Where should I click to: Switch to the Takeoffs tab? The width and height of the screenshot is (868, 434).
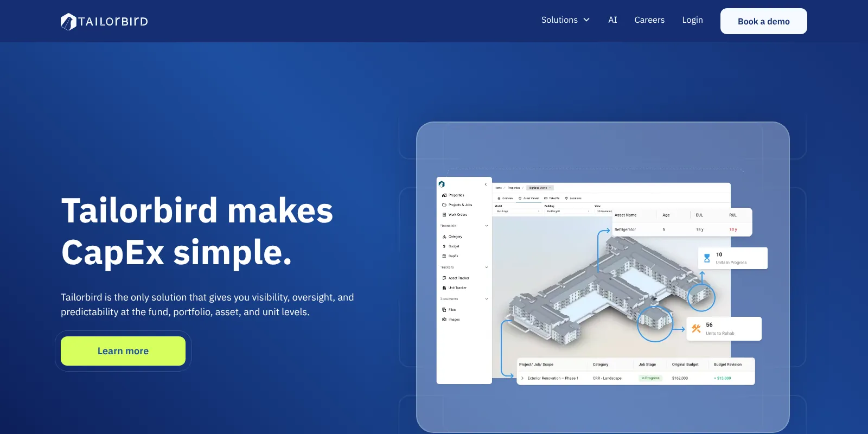click(x=552, y=199)
